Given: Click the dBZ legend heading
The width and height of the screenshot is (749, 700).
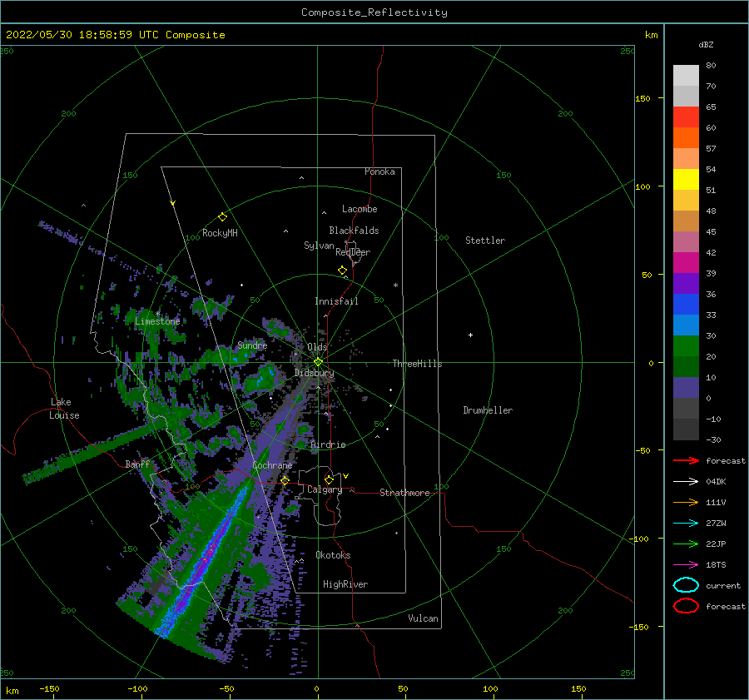Looking at the screenshot, I should (706, 44).
